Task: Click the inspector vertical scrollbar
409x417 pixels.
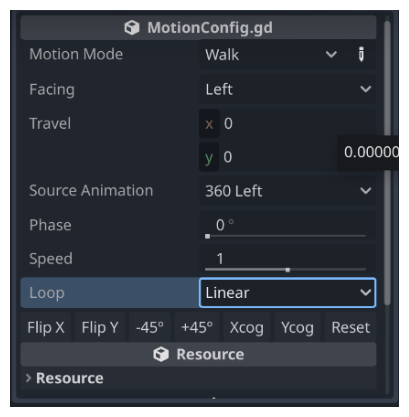Action: tap(387, 163)
